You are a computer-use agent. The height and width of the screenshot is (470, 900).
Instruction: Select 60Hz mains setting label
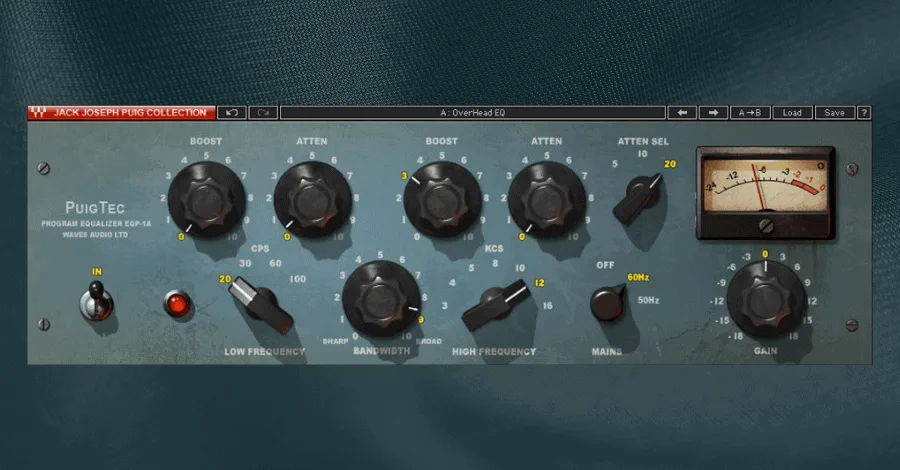click(638, 277)
